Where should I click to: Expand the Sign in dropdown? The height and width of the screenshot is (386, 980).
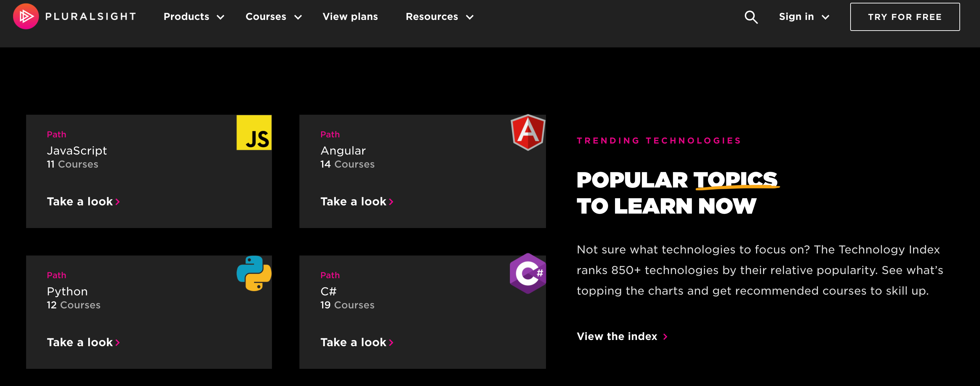pos(804,17)
